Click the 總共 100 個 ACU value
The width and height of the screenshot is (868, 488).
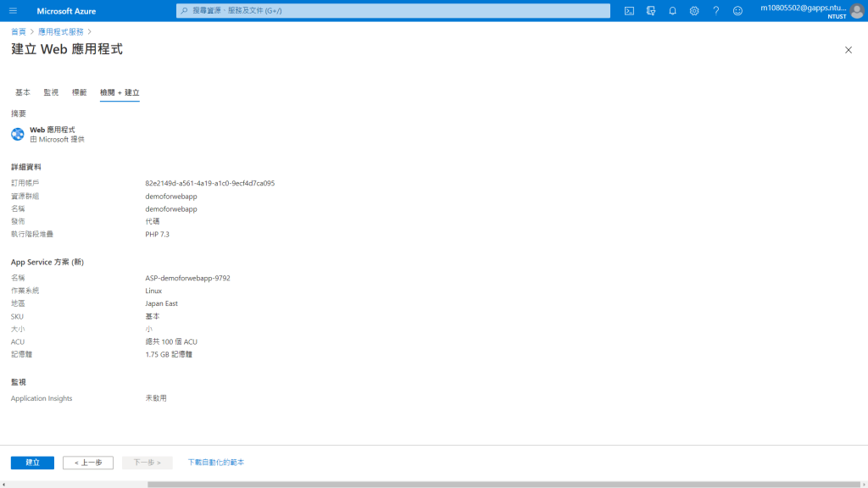(171, 342)
